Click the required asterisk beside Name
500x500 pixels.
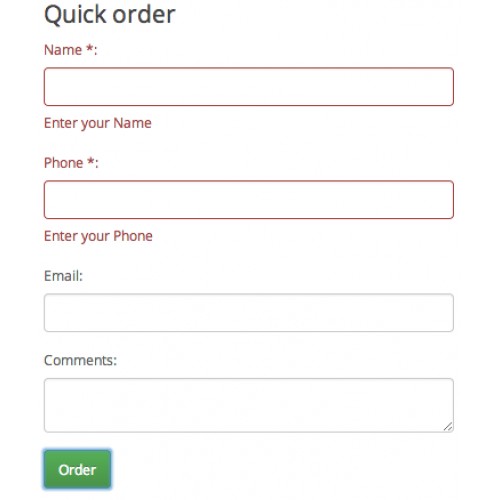90,49
